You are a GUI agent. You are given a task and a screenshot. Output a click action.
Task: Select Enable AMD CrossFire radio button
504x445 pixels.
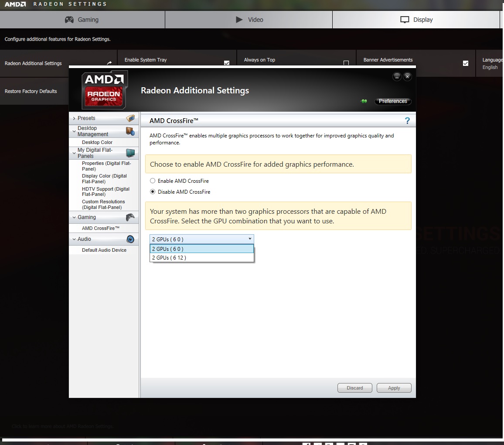pos(153,181)
